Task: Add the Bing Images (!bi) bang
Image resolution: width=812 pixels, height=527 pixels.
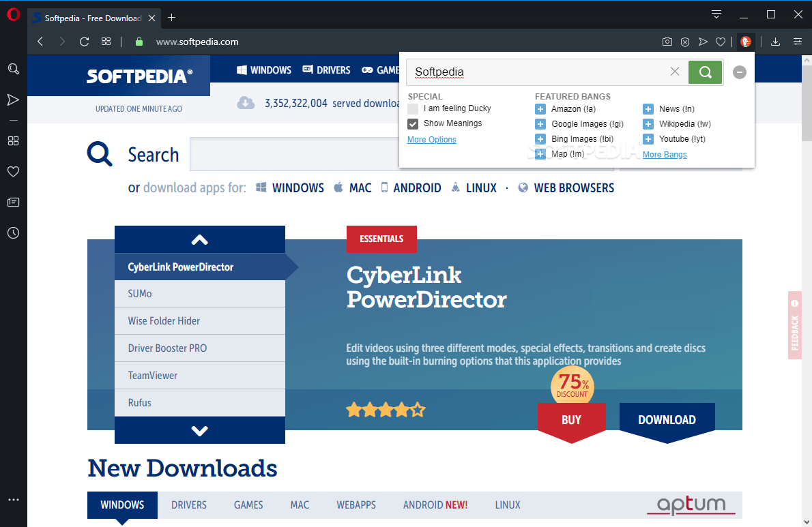Action: (x=540, y=138)
